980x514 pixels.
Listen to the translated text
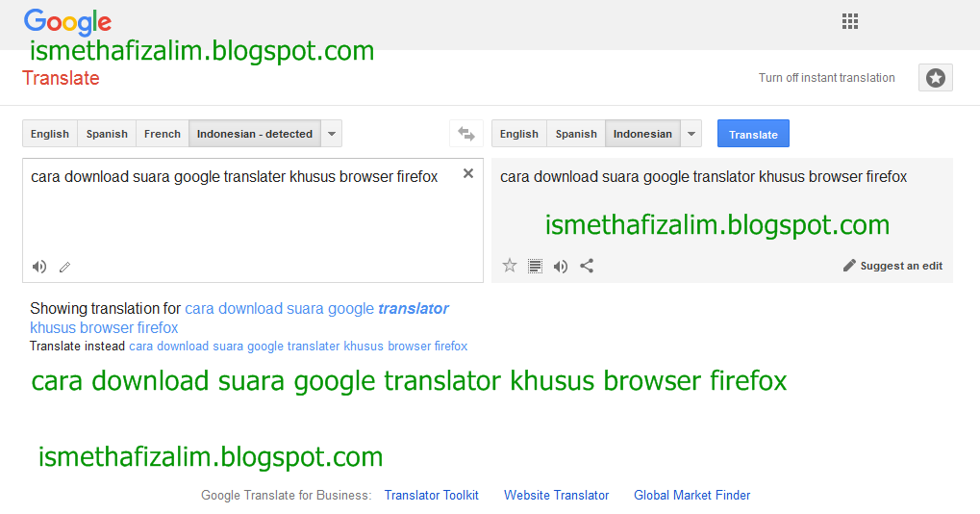561,266
